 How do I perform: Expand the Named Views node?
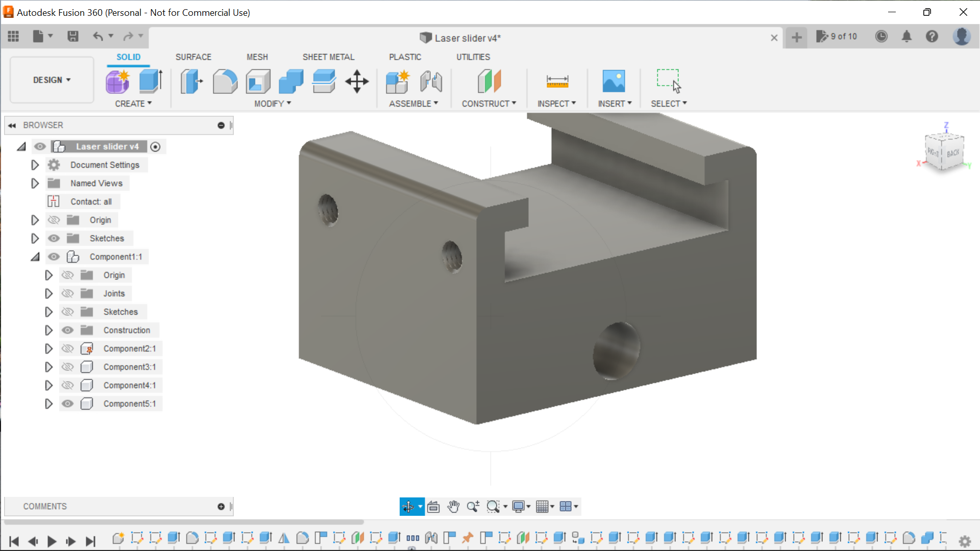[35, 183]
